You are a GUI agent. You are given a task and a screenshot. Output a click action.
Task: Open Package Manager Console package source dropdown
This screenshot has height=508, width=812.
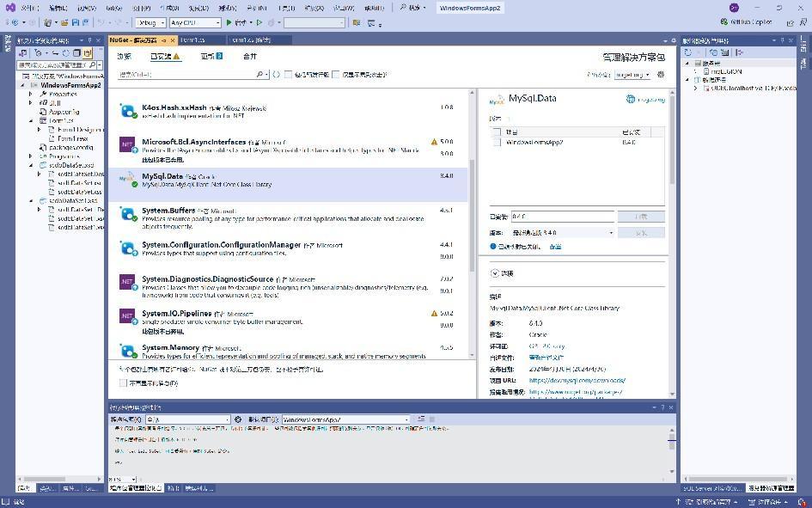[x=187, y=419]
